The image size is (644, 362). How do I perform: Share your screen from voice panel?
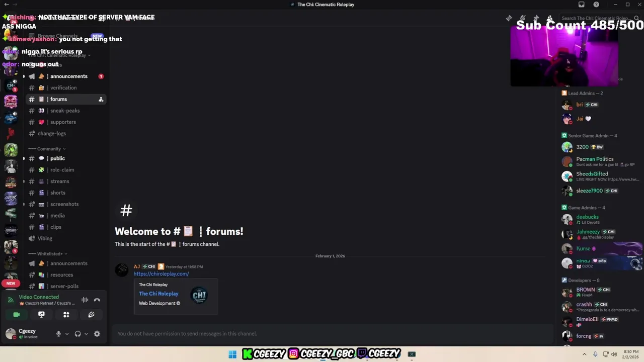click(41, 315)
